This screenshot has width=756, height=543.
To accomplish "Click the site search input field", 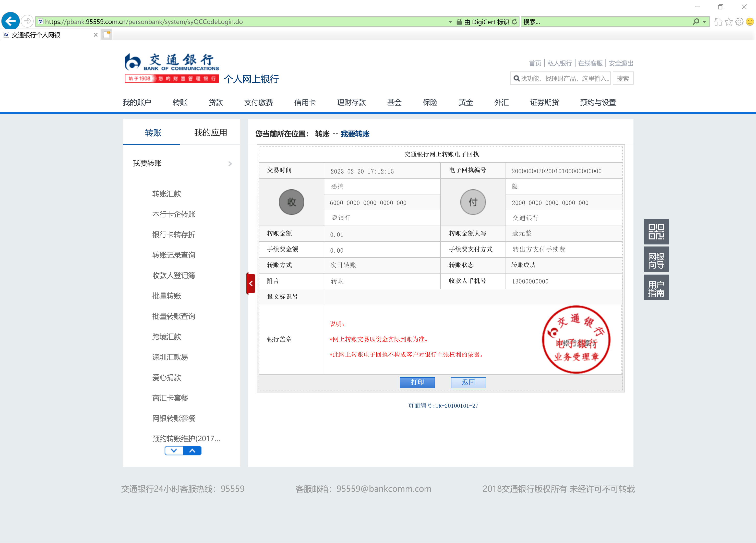I will [x=563, y=78].
